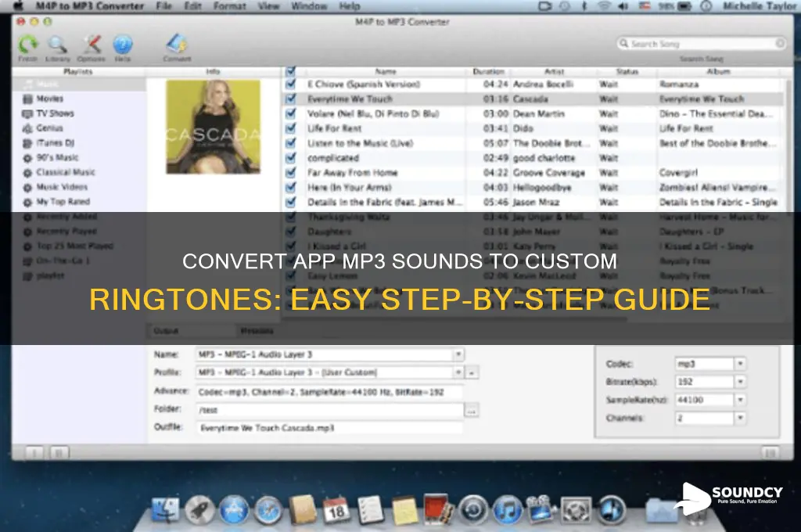The width and height of the screenshot is (801, 532).
Task: Open the Help menu in menu bar
Action: [350, 6]
